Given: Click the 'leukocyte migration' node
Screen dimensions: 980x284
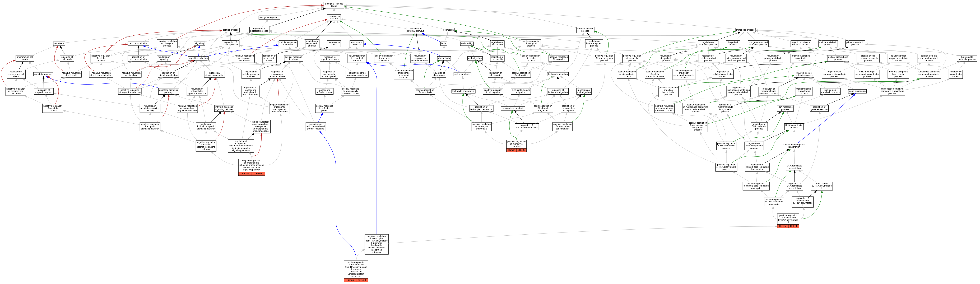Looking at the screenshot, I should pyautogui.click(x=558, y=74).
